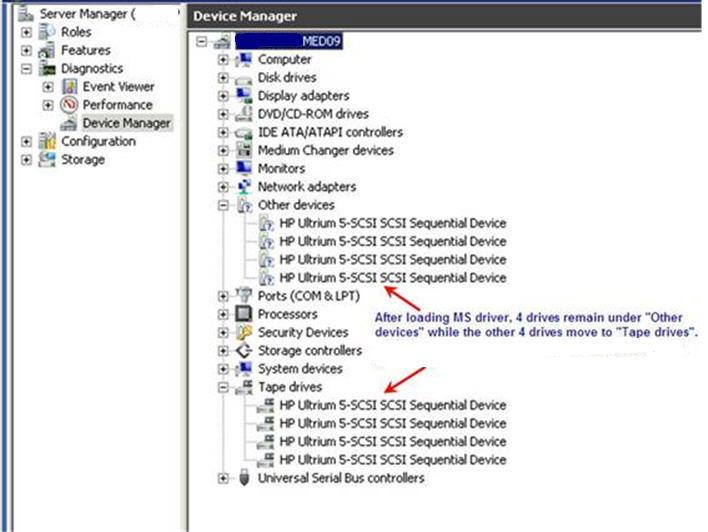Expand the Storage controllers category
This screenshot has height=532, width=708.
pos(223,350)
